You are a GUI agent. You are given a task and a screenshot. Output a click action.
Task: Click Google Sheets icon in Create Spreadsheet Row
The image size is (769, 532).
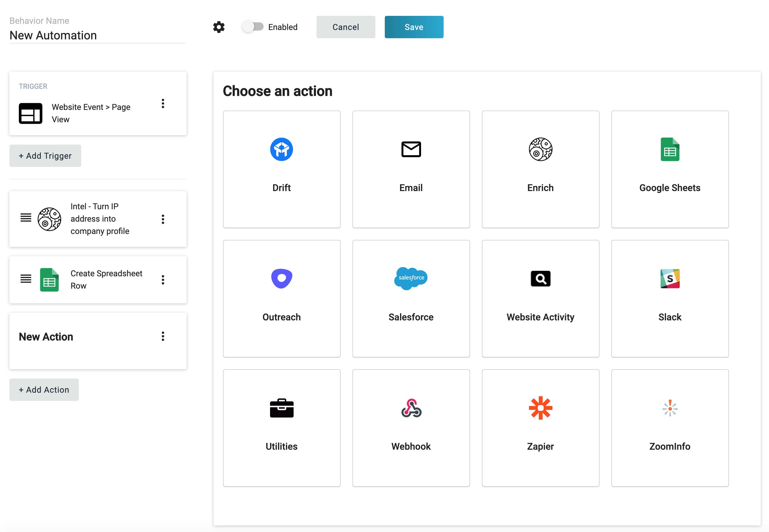(x=49, y=280)
